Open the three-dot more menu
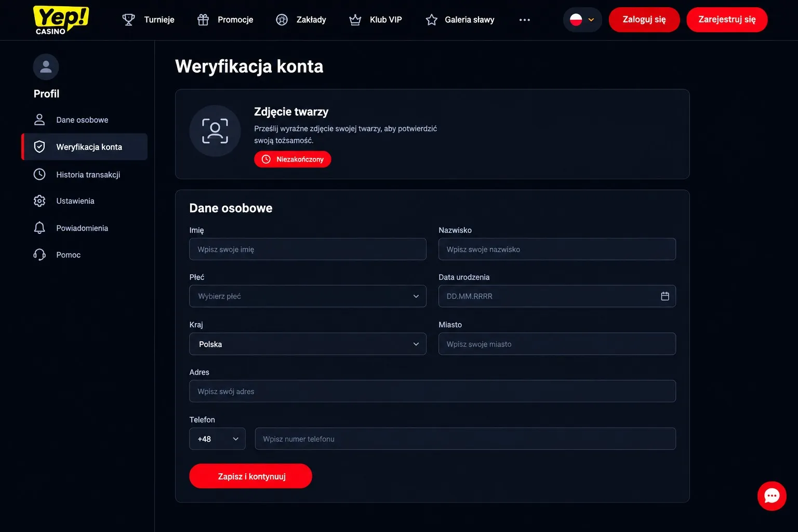This screenshot has width=798, height=532. [x=525, y=20]
